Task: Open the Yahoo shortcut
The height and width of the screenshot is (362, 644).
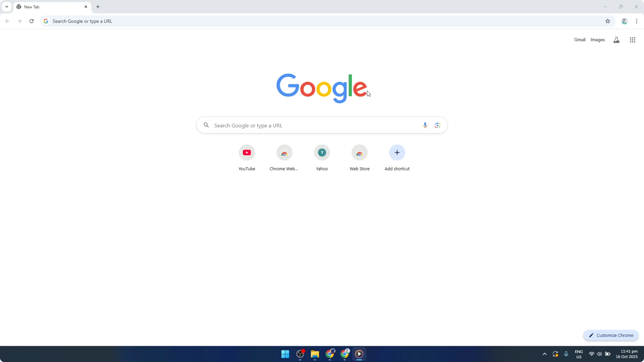Action: 322,153
